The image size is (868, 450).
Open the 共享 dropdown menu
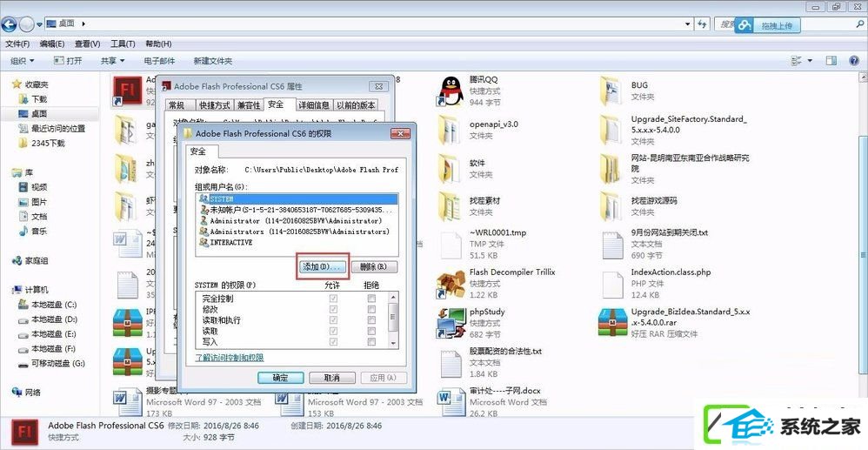112,60
